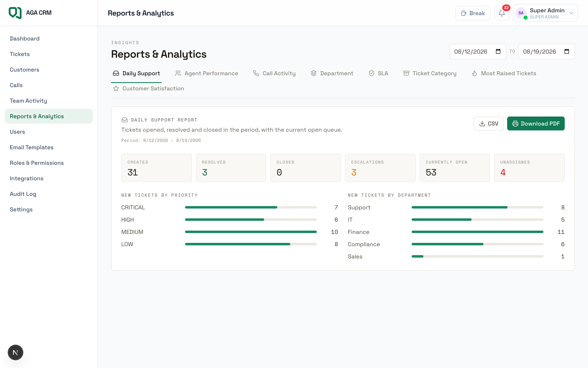
Task: Click the round N badge icon
Action: point(16,352)
